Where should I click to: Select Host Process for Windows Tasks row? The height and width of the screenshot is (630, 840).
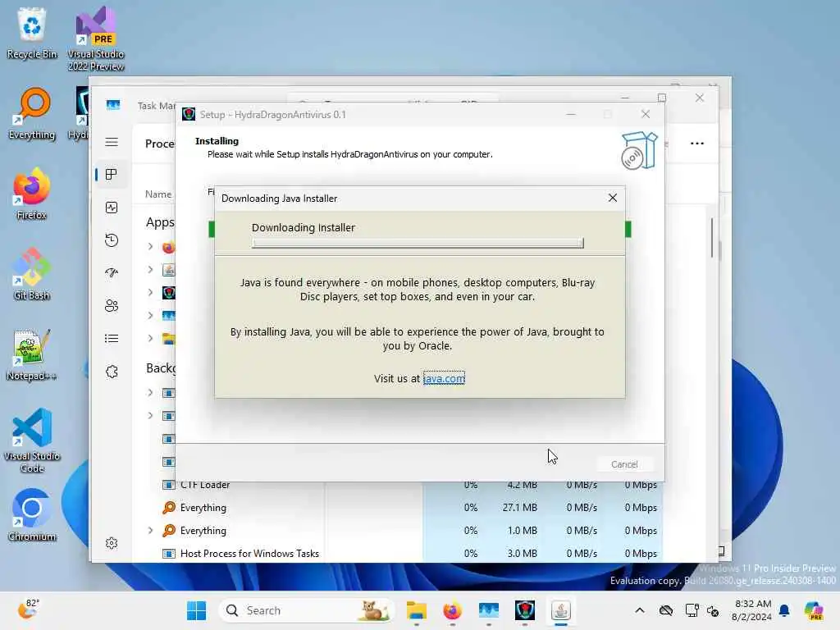point(403,554)
